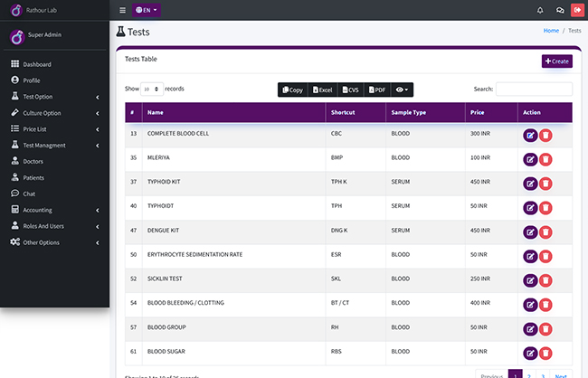This screenshot has height=378, width=588.
Task: Click the red logout icon
Action: tap(577, 10)
